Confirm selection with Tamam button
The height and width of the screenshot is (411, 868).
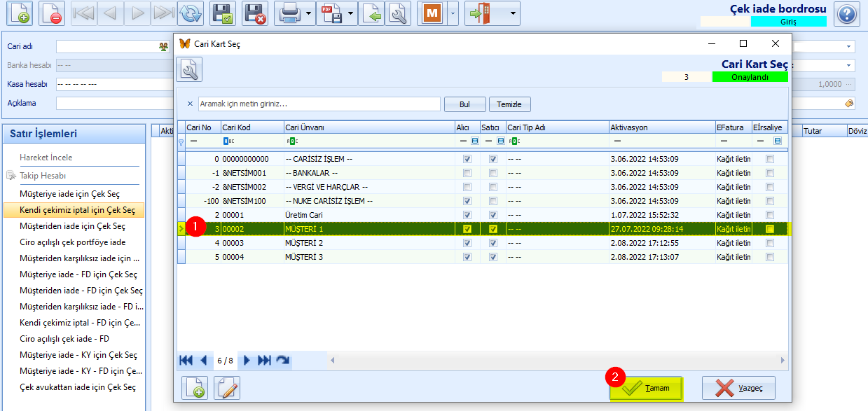[x=646, y=388]
